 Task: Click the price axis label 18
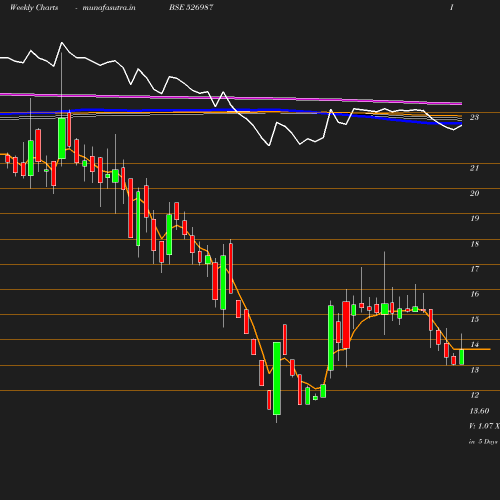474,244
